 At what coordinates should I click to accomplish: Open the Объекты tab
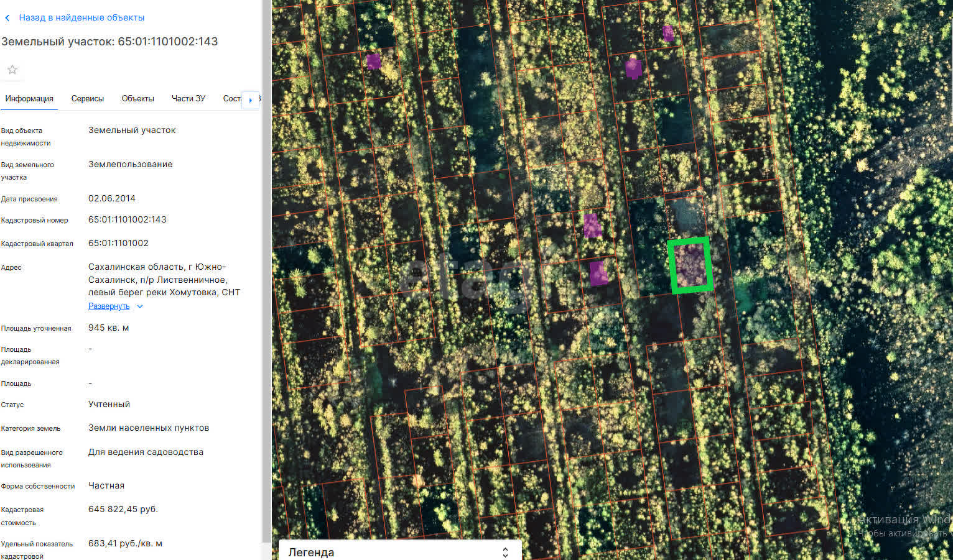(137, 99)
